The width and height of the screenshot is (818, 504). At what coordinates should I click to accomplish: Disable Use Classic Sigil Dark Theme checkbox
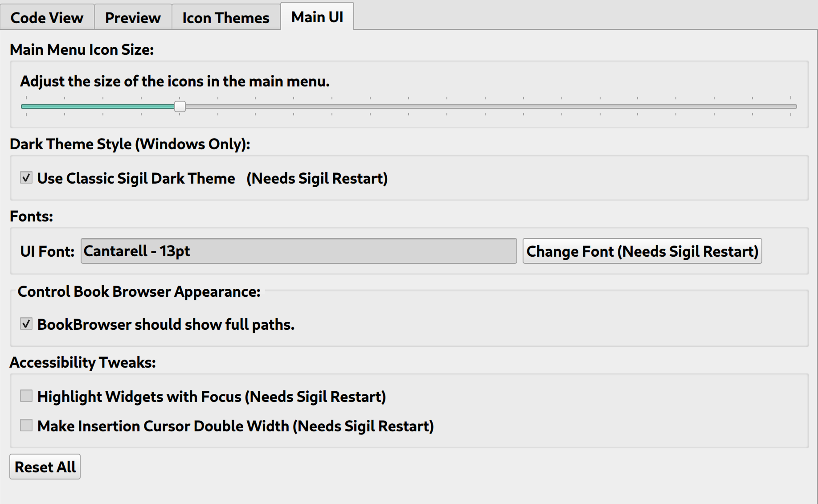click(x=26, y=178)
